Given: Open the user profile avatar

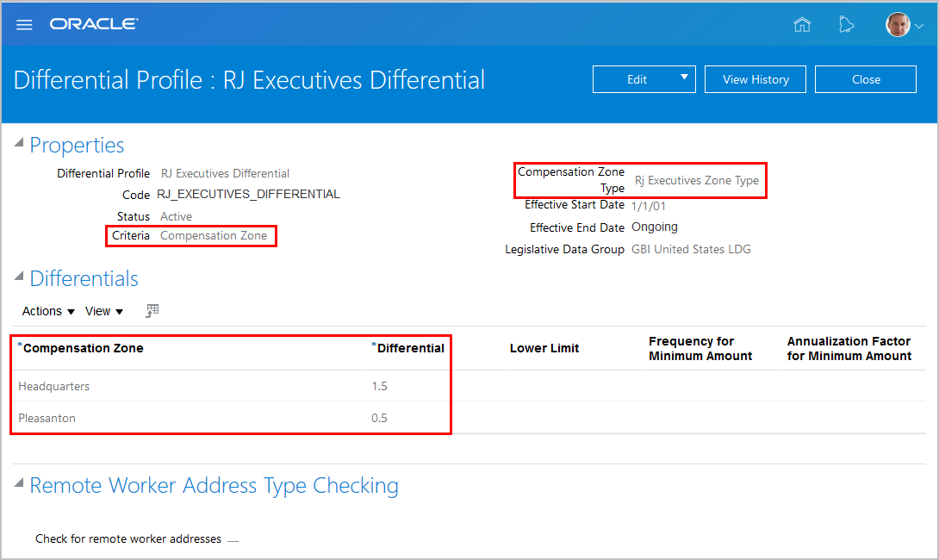Looking at the screenshot, I should [898, 25].
